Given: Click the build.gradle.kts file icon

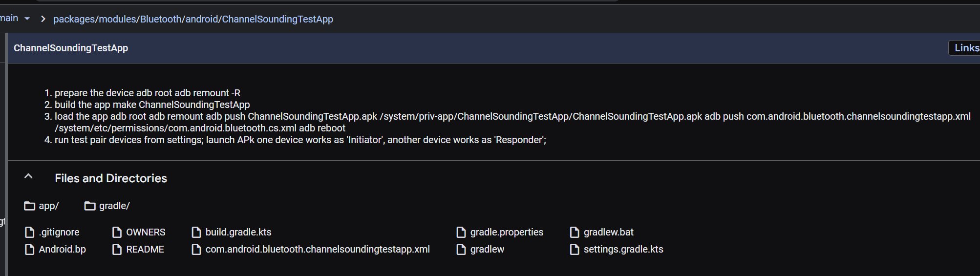Looking at the screenshot, I should [x=196, y=233].
